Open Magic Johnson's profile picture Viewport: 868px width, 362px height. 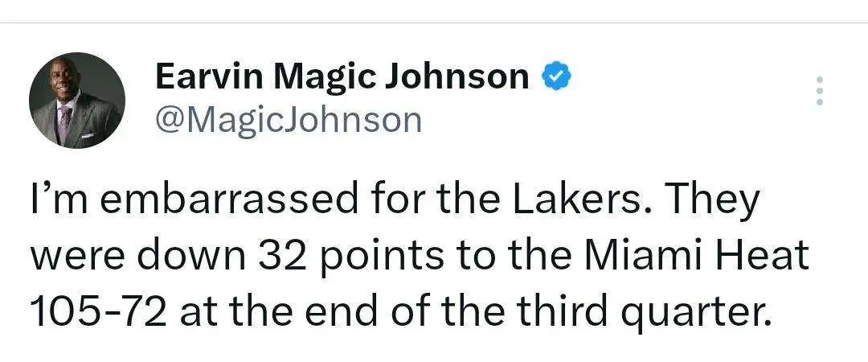coord(77,101)
